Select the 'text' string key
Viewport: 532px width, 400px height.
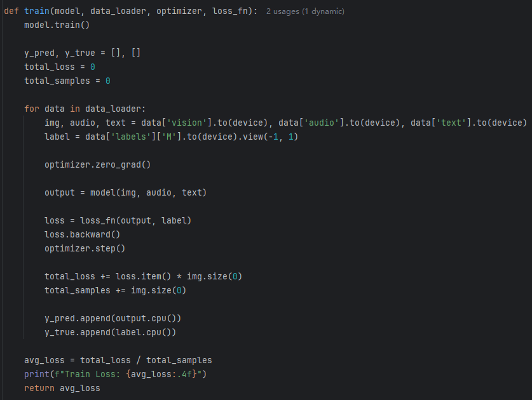[451, 123]
